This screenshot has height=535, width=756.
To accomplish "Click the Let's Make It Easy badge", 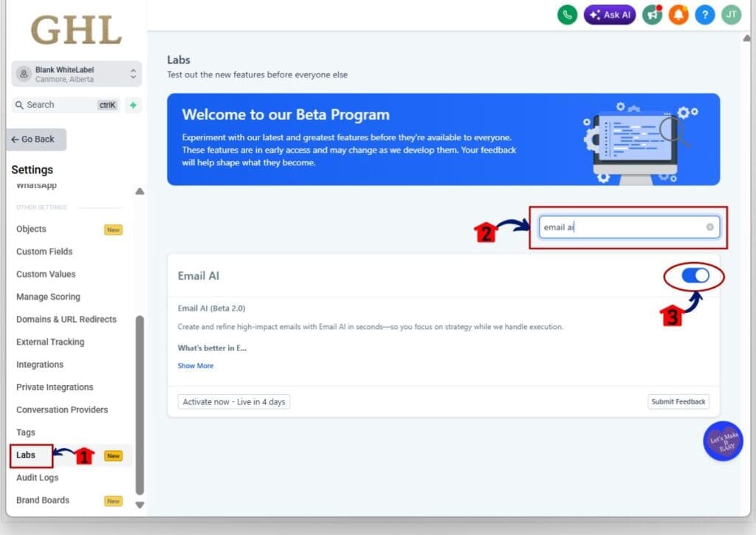I will (723, 441).
